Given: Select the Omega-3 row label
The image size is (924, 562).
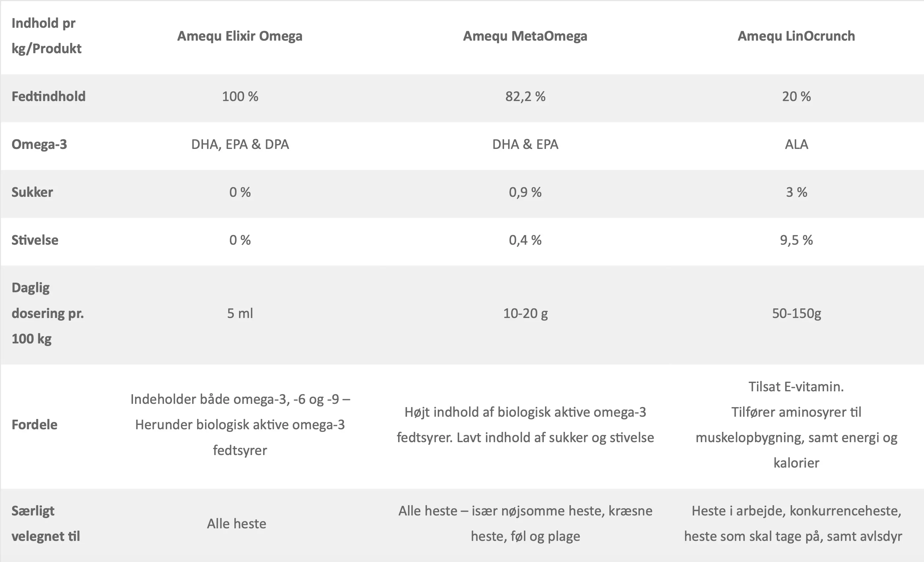Looking at the screenshot, I should pyautogui.click(x=39, y=144).
